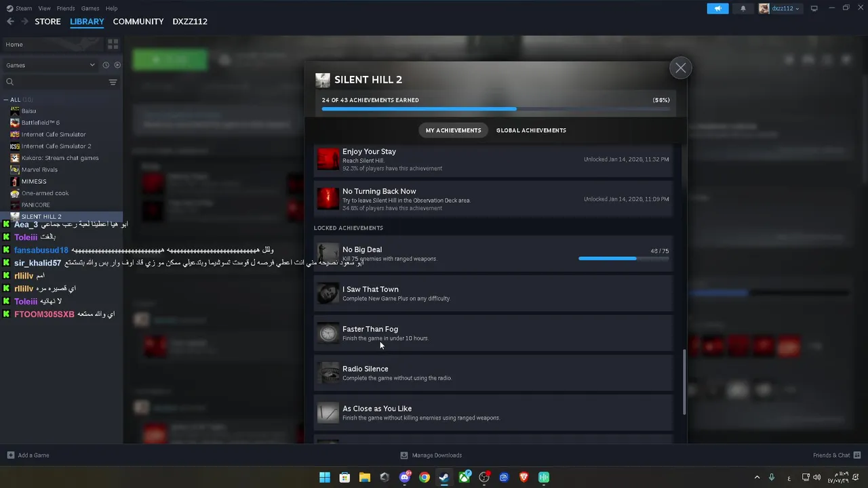Click the Silent Hill 2 game icon in dialog header
The width and height of the screenshot is (868, 488).
323,80
